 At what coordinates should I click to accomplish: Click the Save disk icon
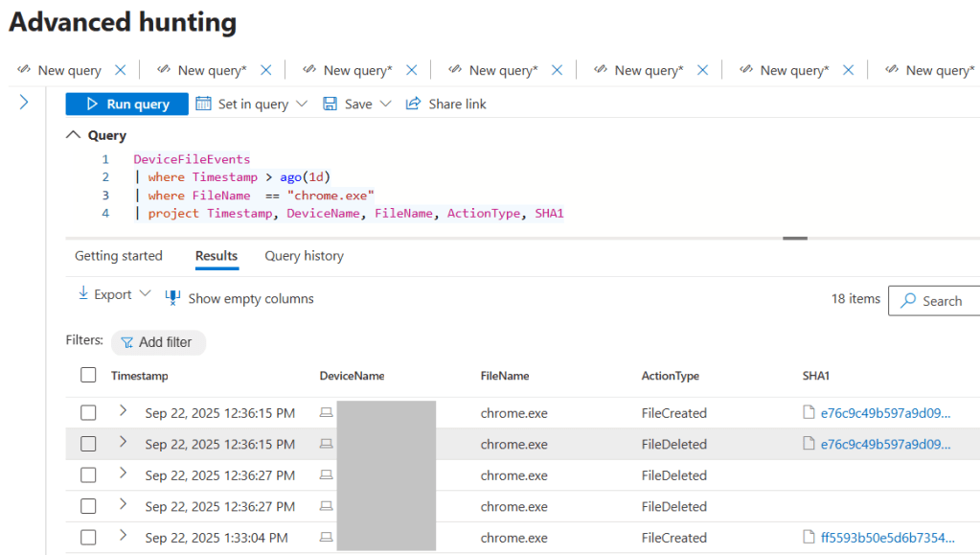(x=330, y=104)
